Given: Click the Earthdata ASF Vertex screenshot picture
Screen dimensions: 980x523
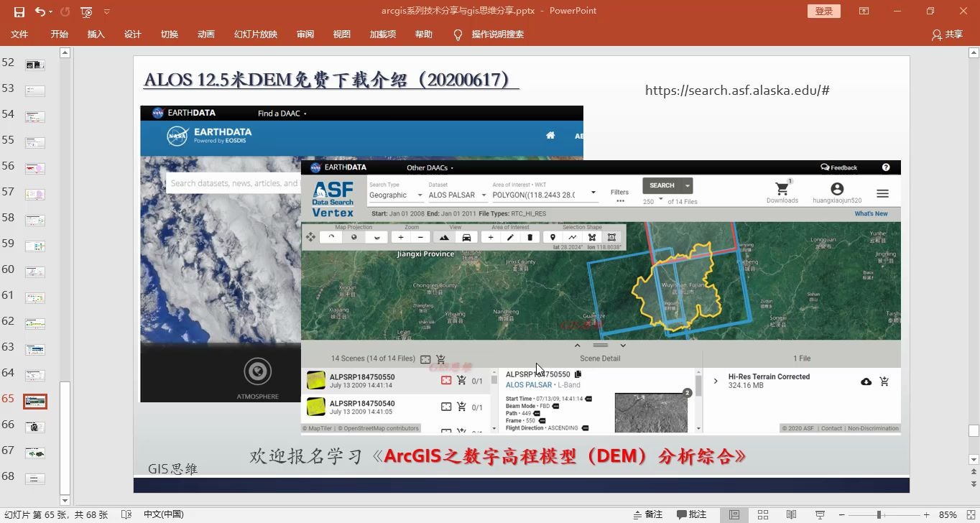Looking at the screenshot, I should point(601,297).
